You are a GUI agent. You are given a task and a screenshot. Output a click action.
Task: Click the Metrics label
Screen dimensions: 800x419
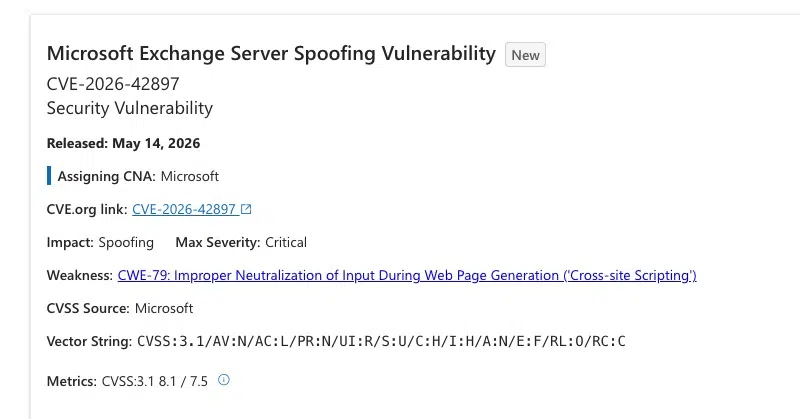point(71,381)
